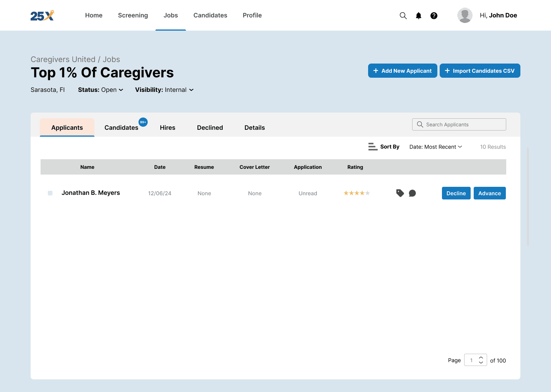The image size is (551, 392).
Task: Select the checkbox next to Jonathan B. Meyers
Action: 50,193
